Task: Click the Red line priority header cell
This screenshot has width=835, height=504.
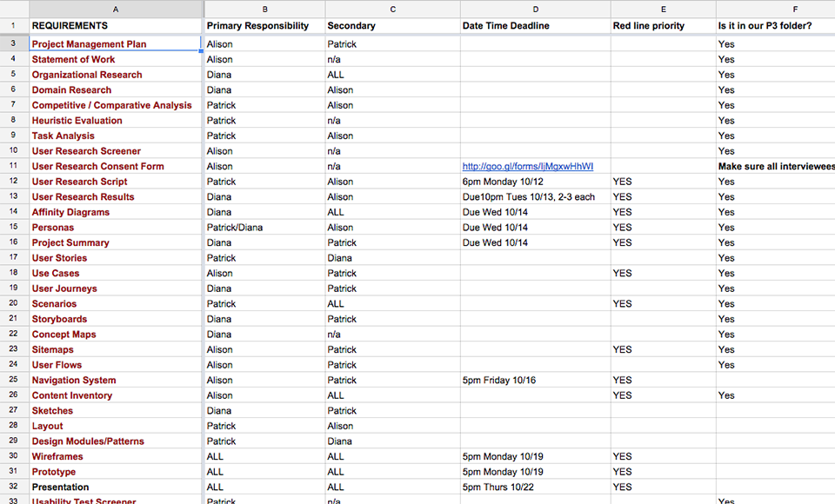Action: point(663,25)
